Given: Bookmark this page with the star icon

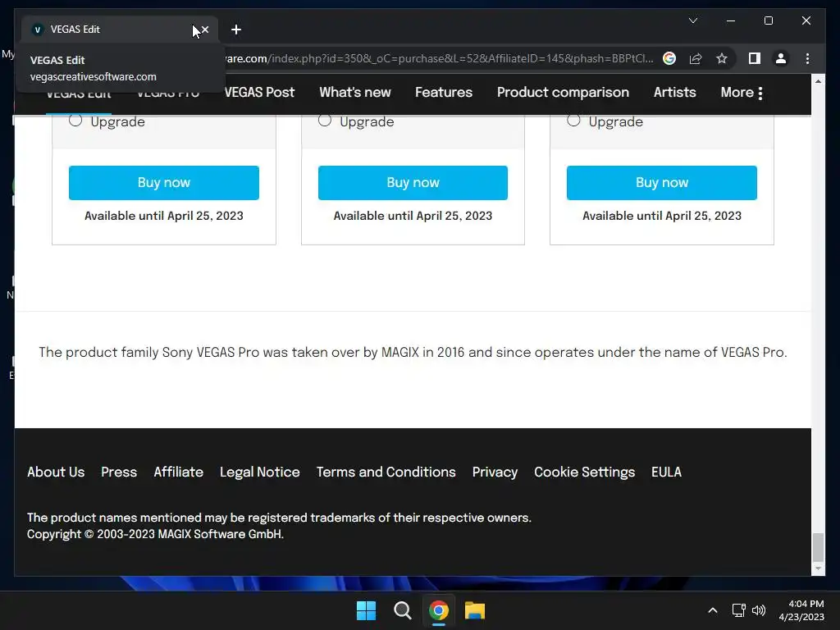Looking at the screenshot, I should tap(722, 58).
